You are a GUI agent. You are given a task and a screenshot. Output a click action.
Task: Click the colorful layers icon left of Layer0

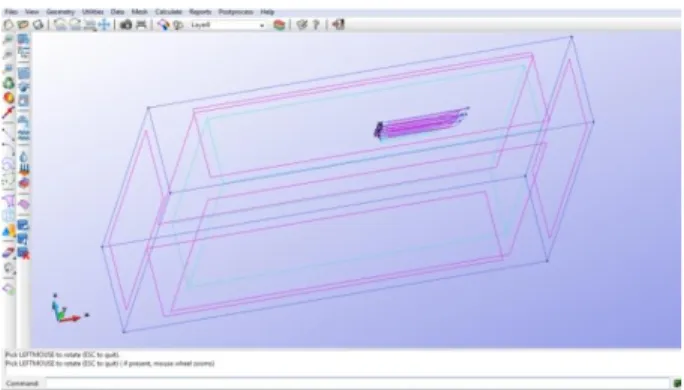click(x=164, y=25)
